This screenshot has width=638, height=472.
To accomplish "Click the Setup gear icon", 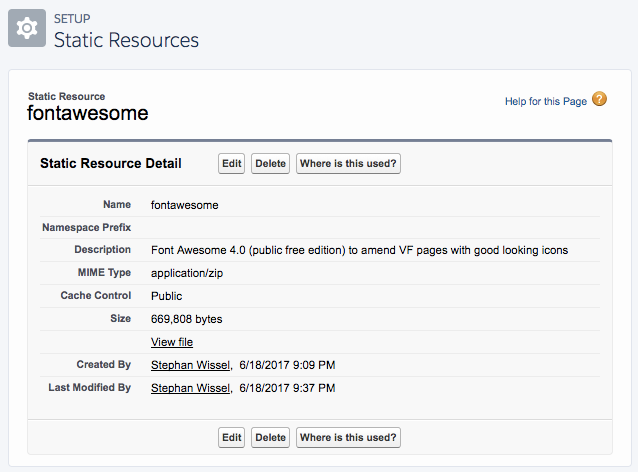I will pos(27,28).
